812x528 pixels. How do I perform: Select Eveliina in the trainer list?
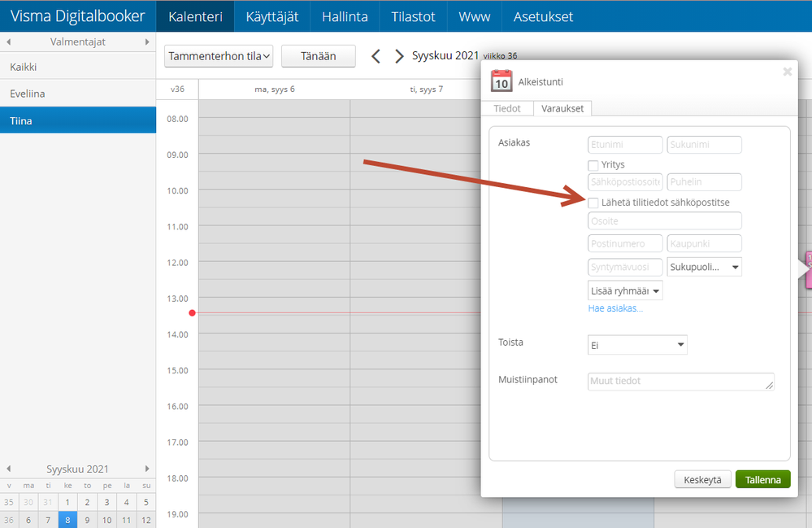(x=78, y=94)
